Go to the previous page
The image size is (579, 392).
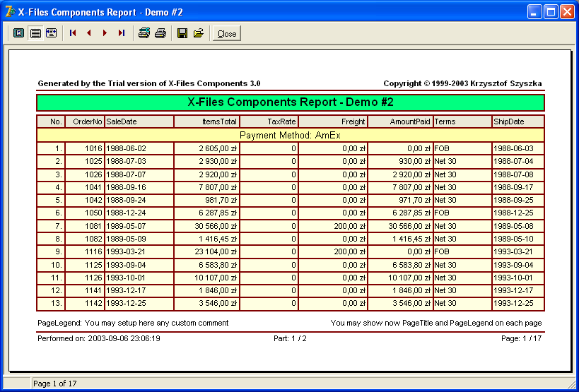(x=89, y=33)
